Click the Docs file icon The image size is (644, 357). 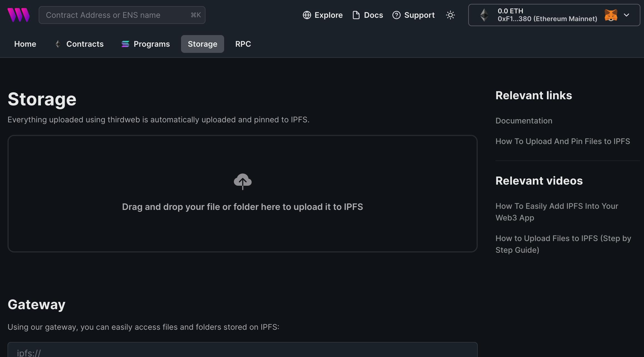[356, 15]
